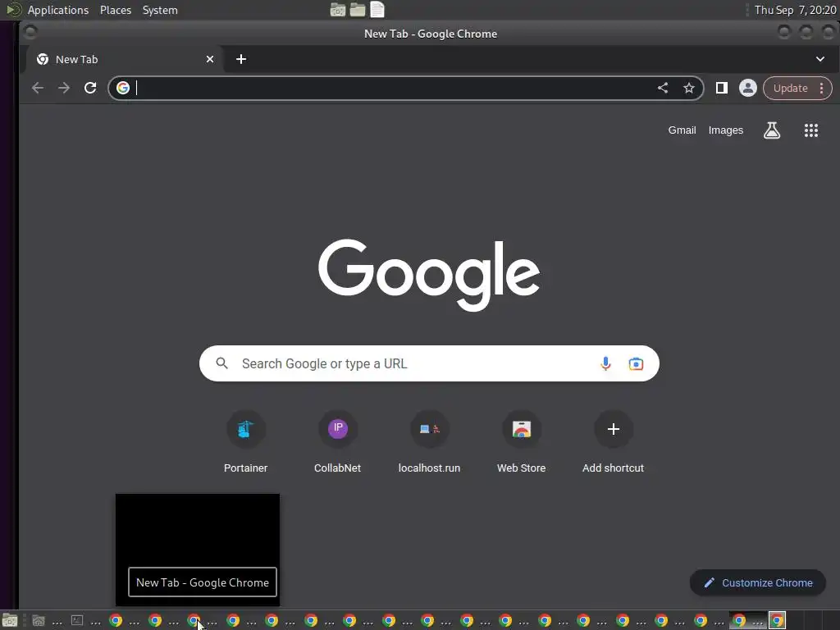Open the Chrome side panel
This screenshot has width=840, height=630.
pos(722,88)
